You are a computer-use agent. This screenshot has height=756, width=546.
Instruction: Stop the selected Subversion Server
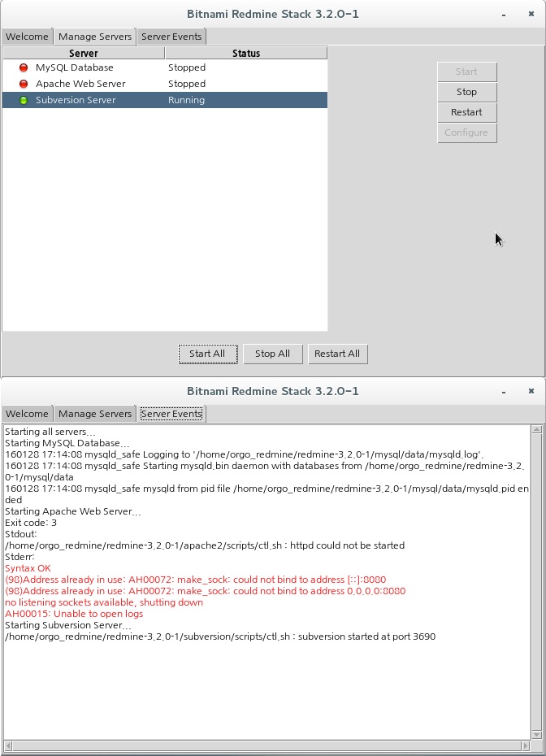466,92
